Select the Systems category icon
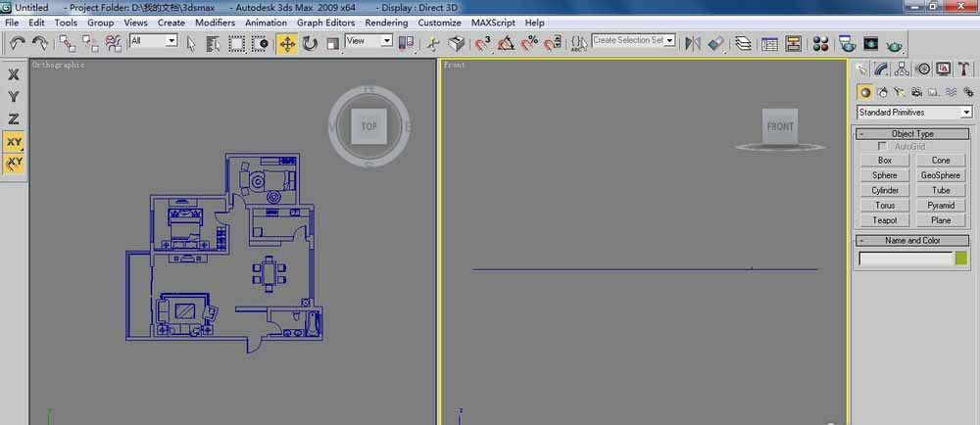 pyautogui.click(x=968, y=92)
